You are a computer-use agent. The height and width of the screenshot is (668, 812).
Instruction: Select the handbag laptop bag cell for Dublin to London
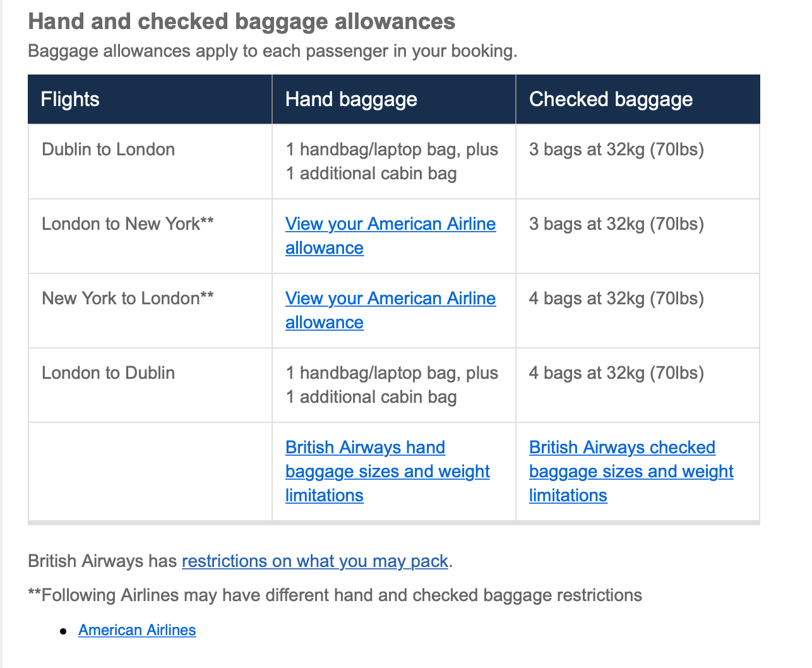[x=392, y=161]
